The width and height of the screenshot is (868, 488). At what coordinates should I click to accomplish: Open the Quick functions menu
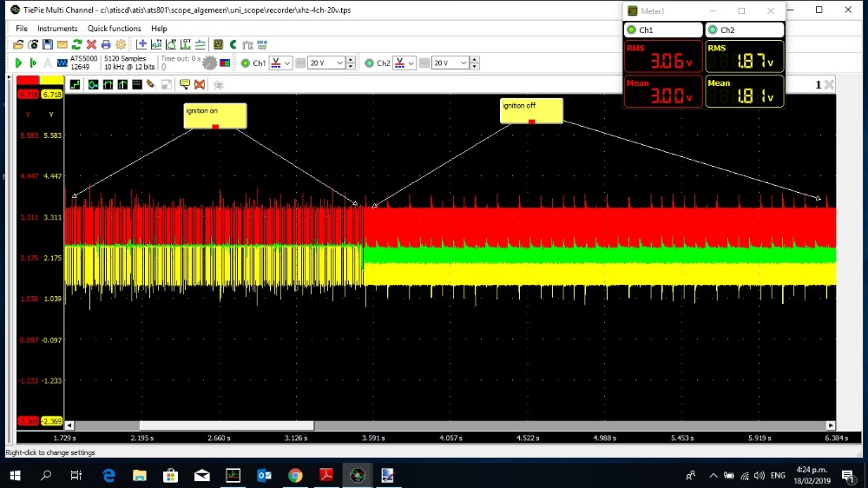click(x=114, y=29)
